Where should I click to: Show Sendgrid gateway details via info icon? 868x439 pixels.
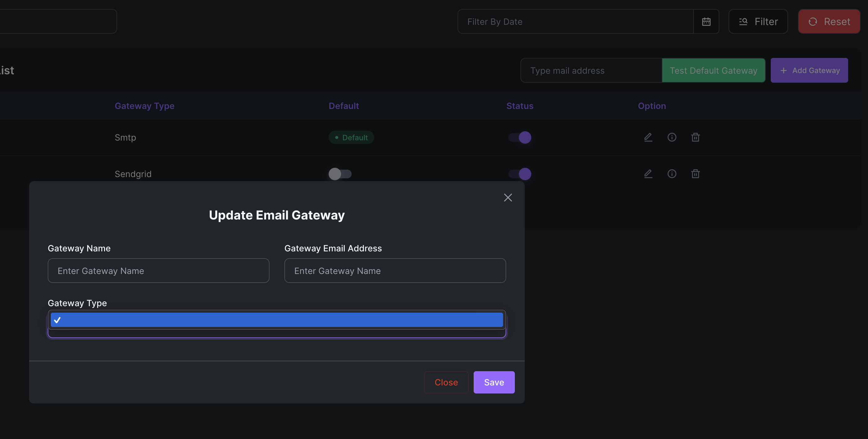coord(672,174)
